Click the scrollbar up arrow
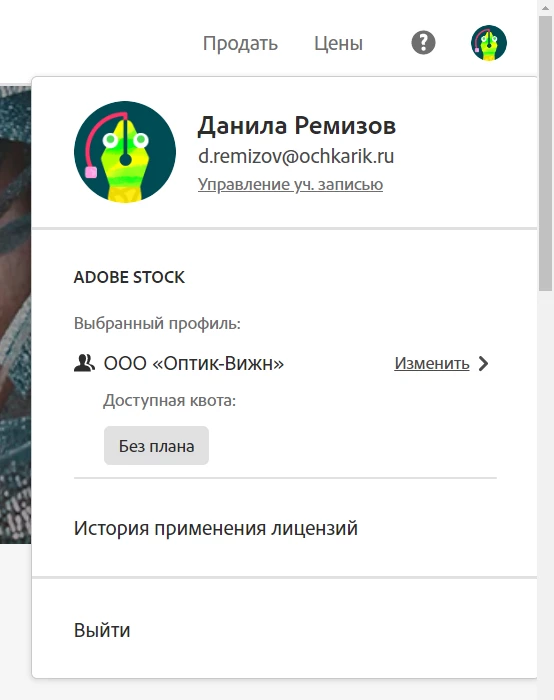This screenshot has height=700, width=554. tap(546, 8)
